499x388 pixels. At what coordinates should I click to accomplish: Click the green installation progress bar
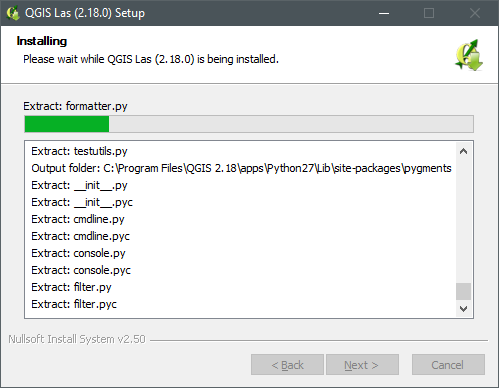click(x=249, y=124)
